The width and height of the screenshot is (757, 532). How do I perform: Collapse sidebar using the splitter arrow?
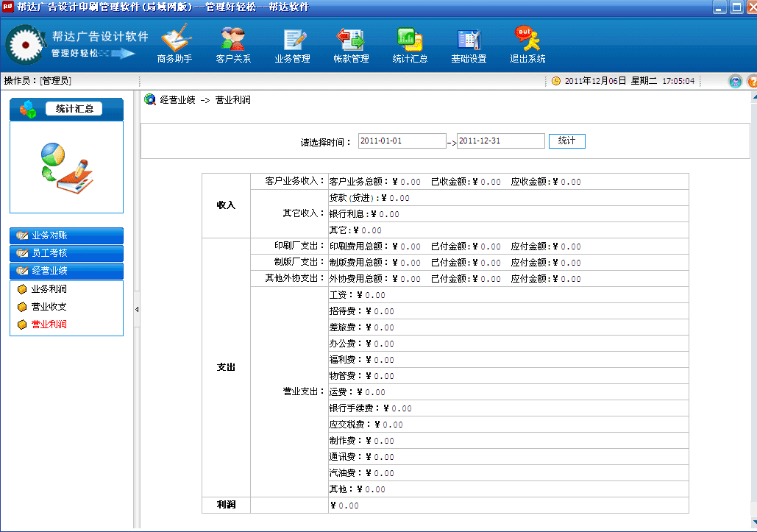137,310
